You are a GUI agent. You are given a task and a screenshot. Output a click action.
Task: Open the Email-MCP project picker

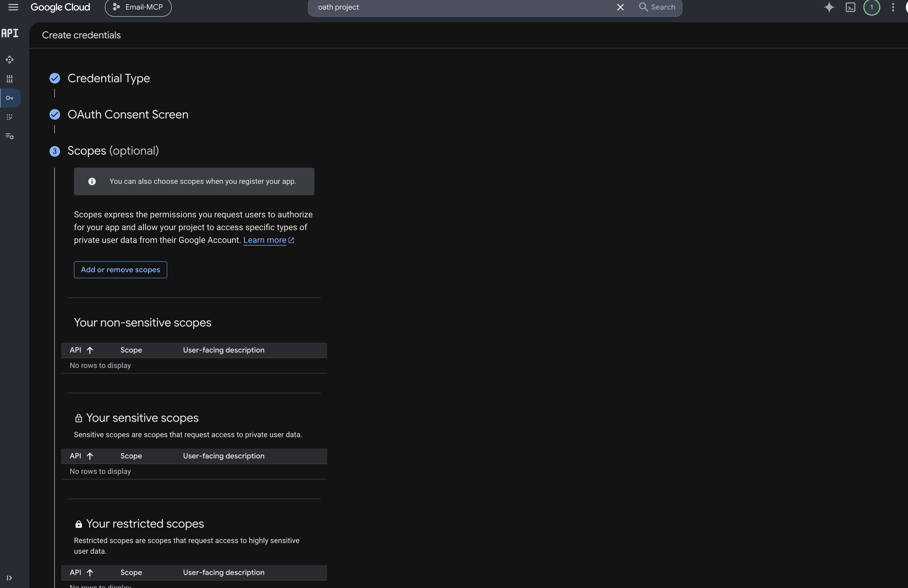pyautogui.click(x=138, y=7)
